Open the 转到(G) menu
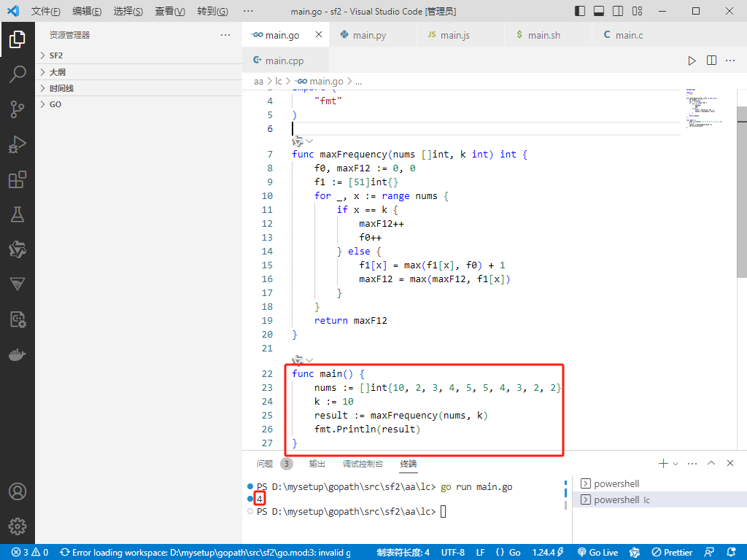Image resolution: width=747 pixels, height=560 pixels. point(212,12)
